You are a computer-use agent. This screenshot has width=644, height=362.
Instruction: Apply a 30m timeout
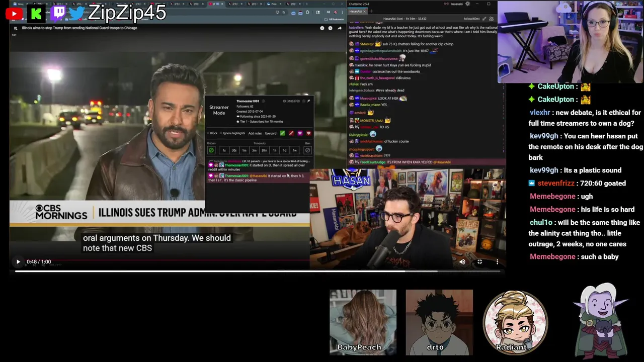click(264, 150)
